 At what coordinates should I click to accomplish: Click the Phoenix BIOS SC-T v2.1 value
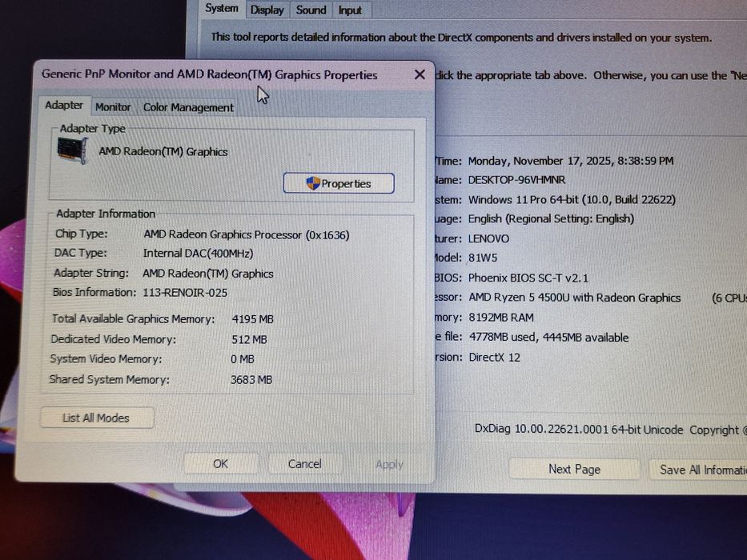(528, 278)
